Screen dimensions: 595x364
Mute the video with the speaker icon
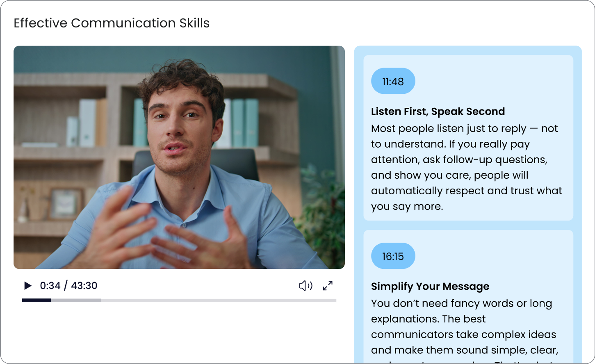pos(305,286)
